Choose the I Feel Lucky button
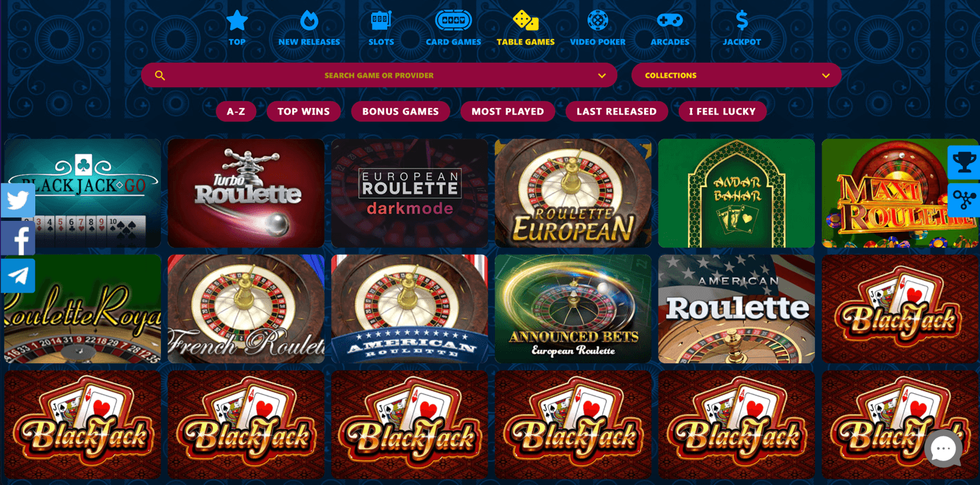This screenshot has width=980, height=485. (x=722, y=111)
